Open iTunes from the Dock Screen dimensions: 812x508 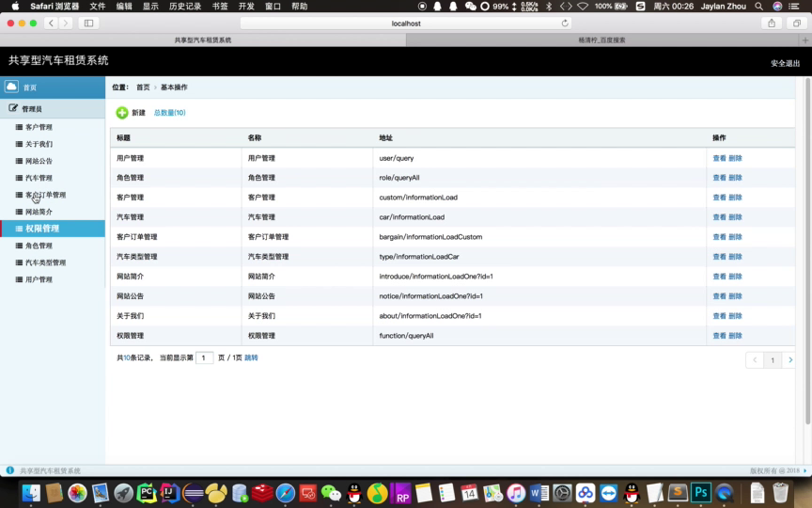[x=516, y=493]
